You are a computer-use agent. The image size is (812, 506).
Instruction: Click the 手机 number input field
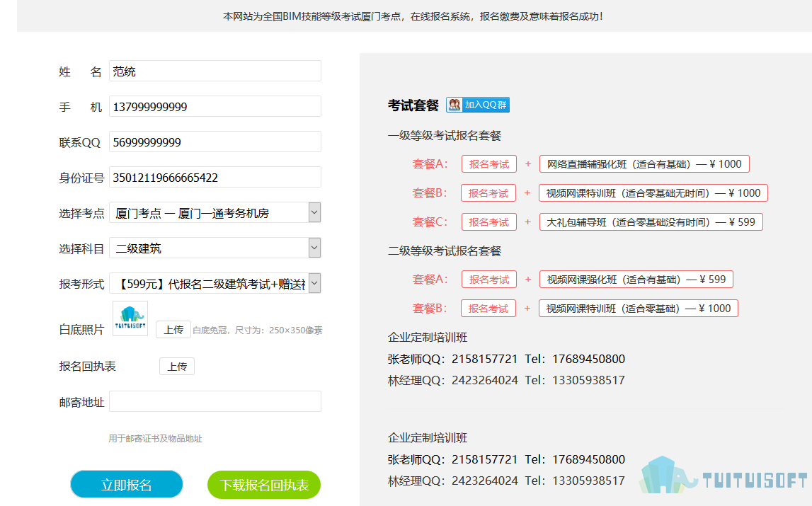pyautogui.click(x=215, y=106)
